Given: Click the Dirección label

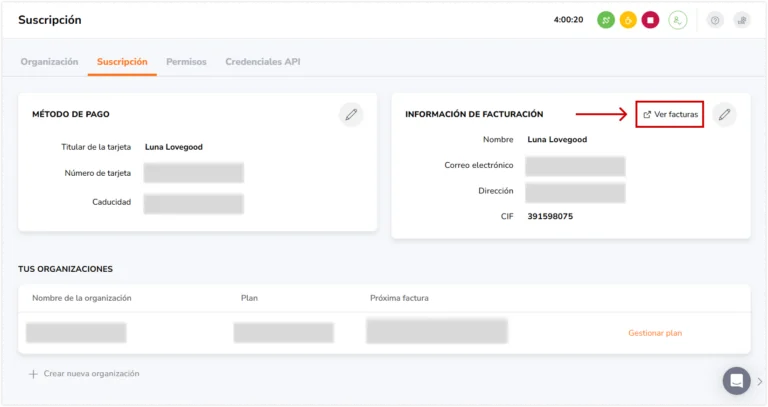Looking at the screenshot, I should point(496,191).
